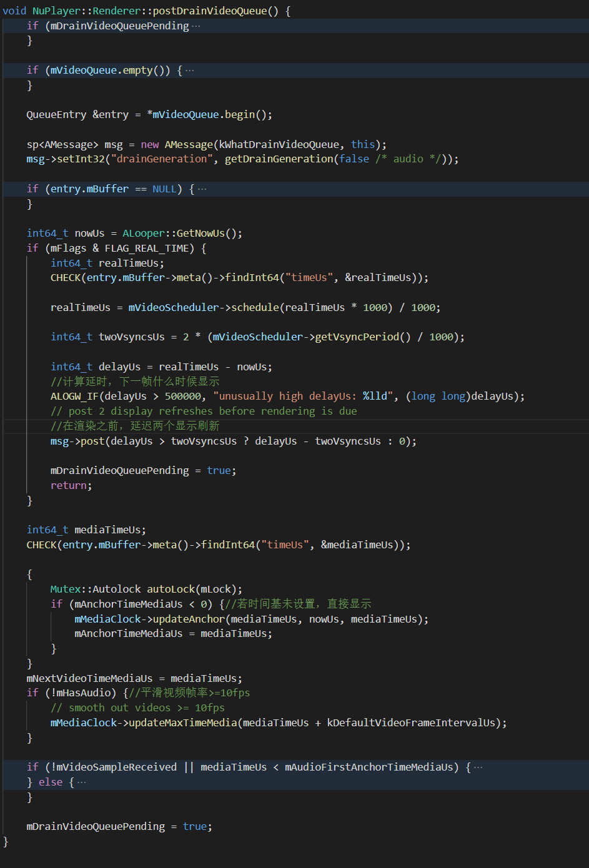Screen dimensions: 589x868
Task: Click condition 'if (!mHasAudio)'
Action: click(x=72, y=693)
